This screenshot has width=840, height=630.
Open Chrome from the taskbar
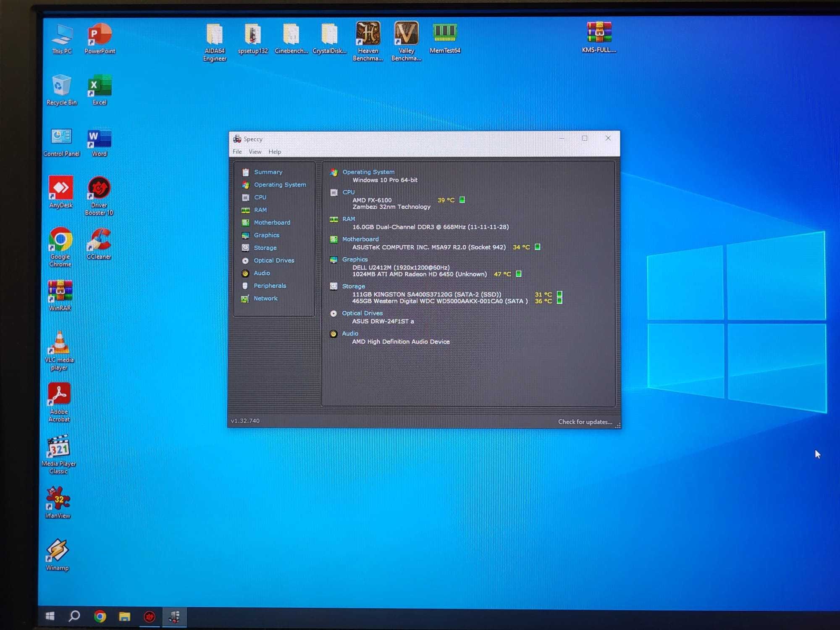[100, 617]
